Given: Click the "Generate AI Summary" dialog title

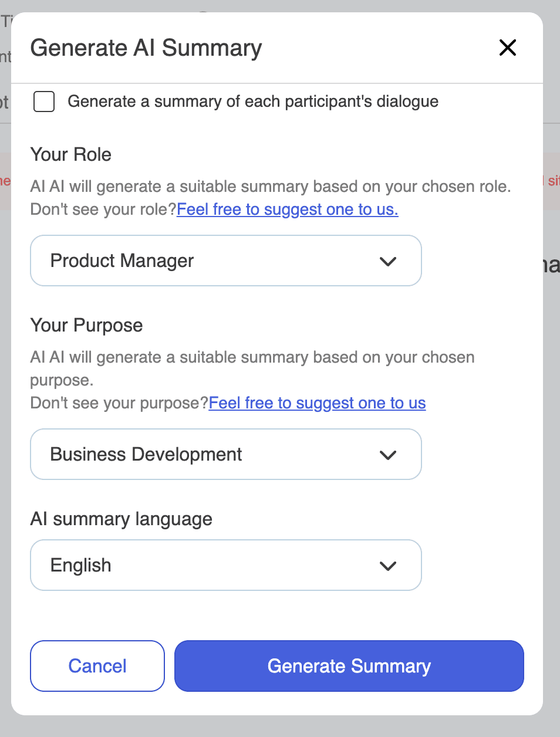Looking at the screenshot, I should pos(146,48).
